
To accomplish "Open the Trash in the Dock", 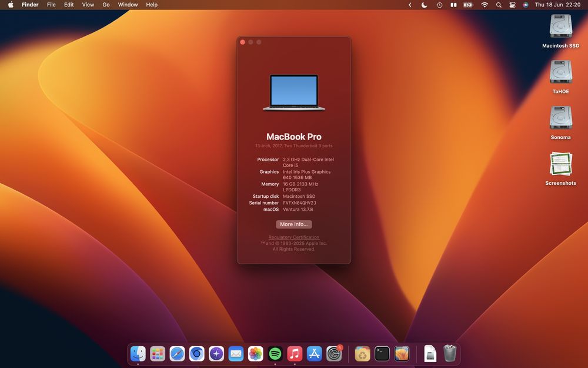I will point(450,353).
